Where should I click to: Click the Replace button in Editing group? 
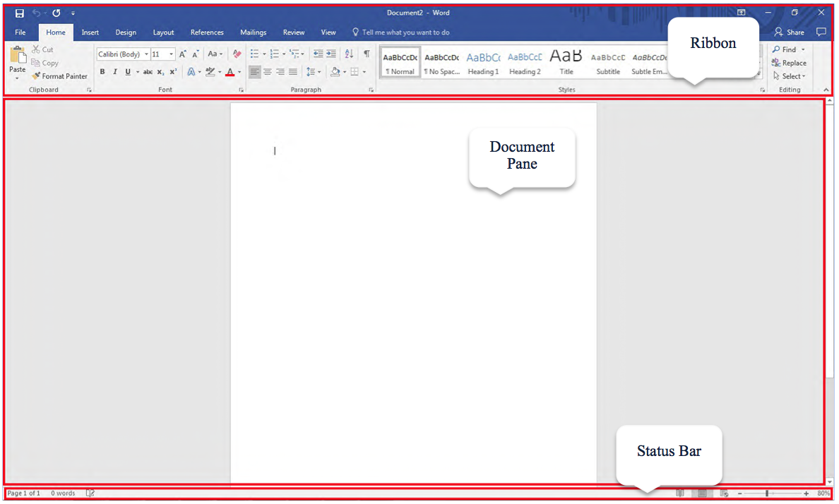(790, 63)
